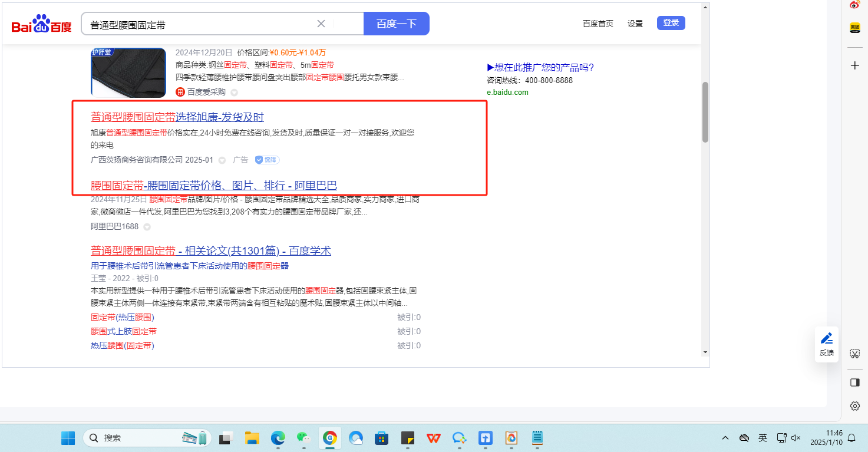Toggle the muted volume tray icon
This screenshot has height=452, width=868.
tap(796, 438)
